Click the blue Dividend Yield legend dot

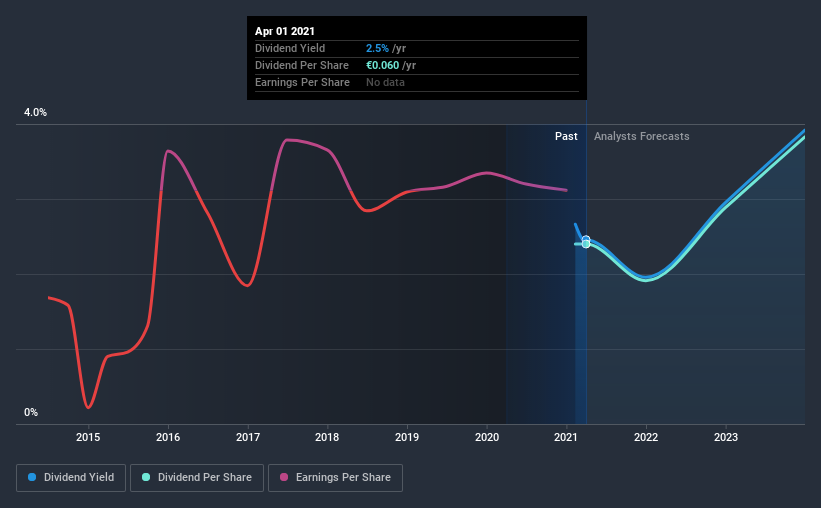point(32,477)
